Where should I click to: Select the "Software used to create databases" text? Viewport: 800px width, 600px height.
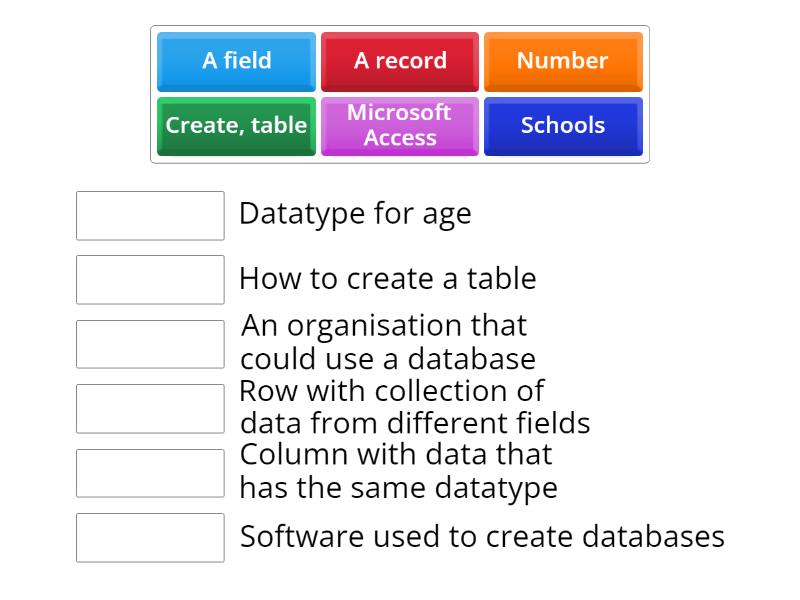click(x=482, y=536)
